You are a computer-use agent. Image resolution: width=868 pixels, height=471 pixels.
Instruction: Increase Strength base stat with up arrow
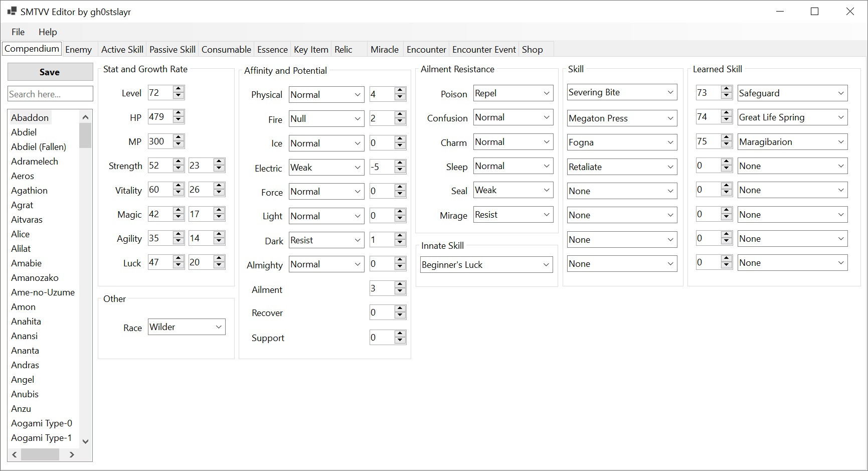[179, 162]
